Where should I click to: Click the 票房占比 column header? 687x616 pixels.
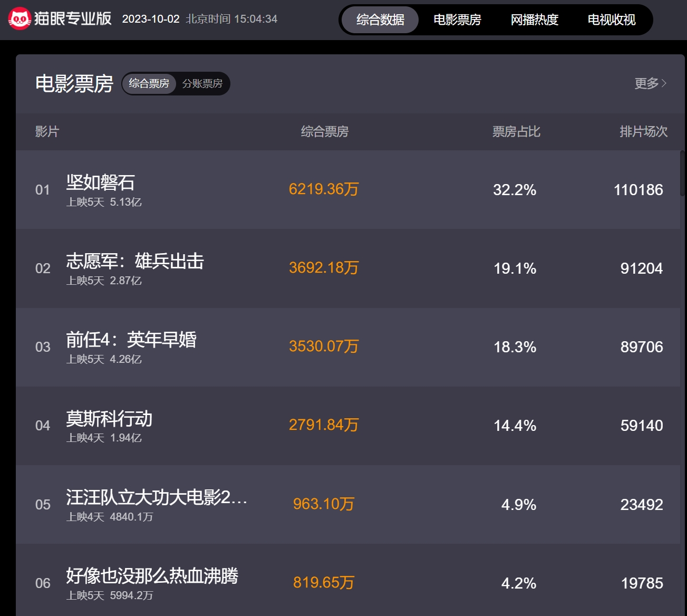(516, 131)
